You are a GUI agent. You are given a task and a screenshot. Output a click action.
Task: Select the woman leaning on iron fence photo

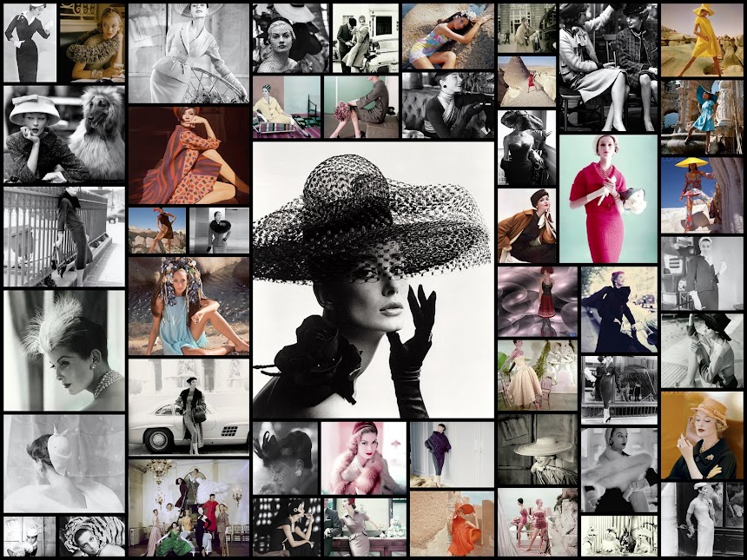click(x=64, y=237)
